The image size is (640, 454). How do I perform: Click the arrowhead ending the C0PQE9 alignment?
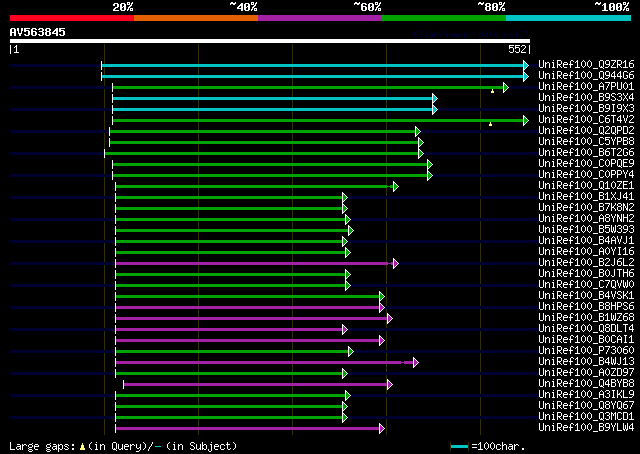tap(430, 165)
